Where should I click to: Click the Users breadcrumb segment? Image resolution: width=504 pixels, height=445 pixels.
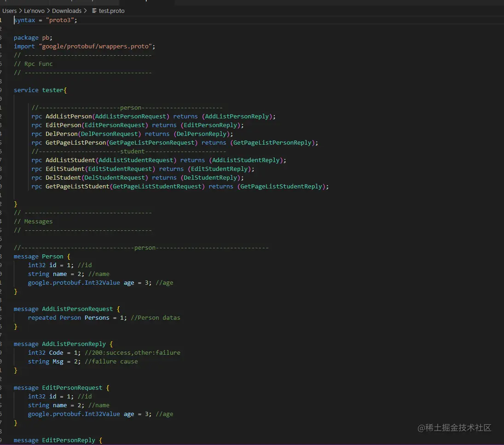[9, 11]
